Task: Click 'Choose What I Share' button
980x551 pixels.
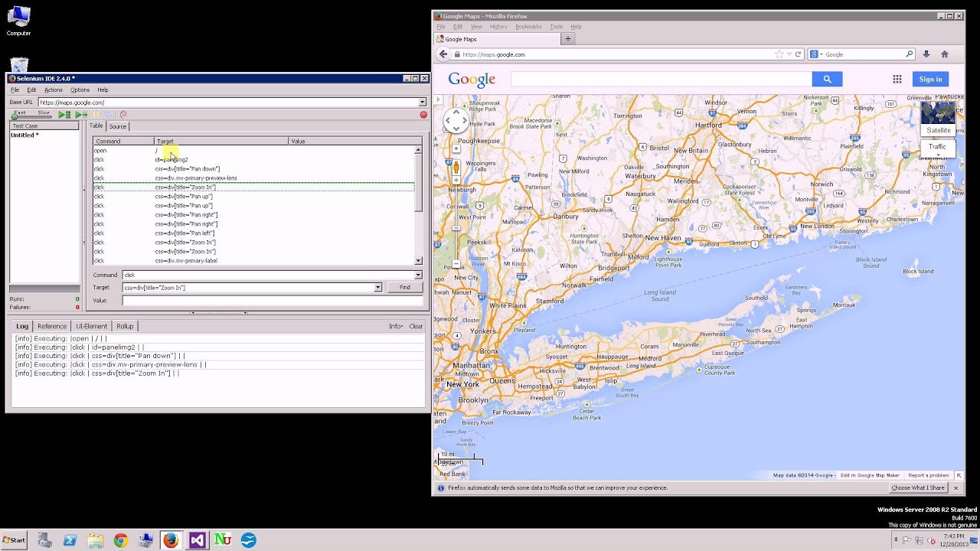Action: click(x=918, y=487)
